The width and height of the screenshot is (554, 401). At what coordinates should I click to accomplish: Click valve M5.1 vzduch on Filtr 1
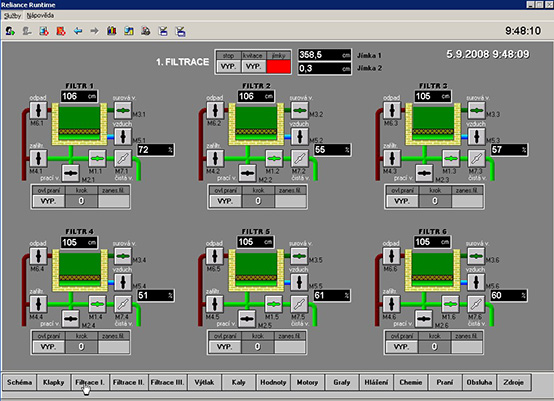pos(123,136)
